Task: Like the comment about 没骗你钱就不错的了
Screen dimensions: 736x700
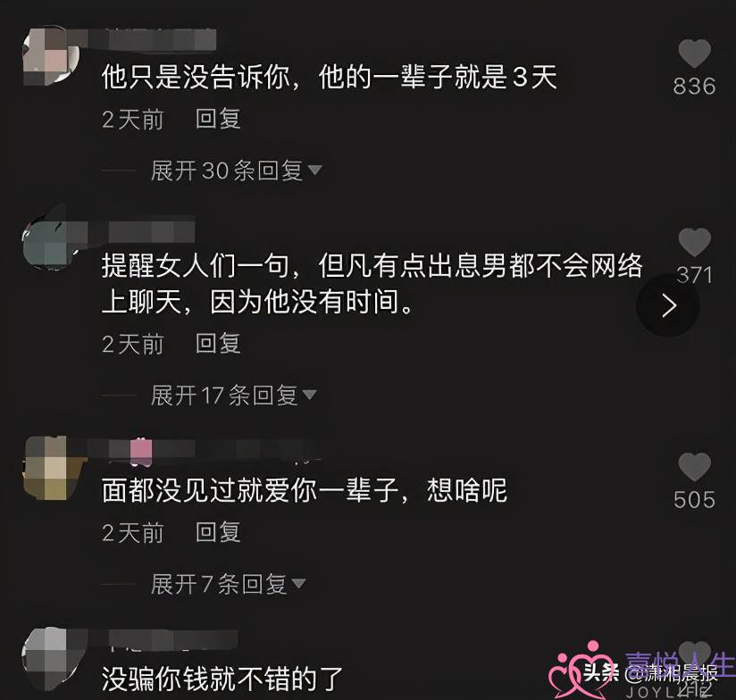Action: tap(694, 654)
